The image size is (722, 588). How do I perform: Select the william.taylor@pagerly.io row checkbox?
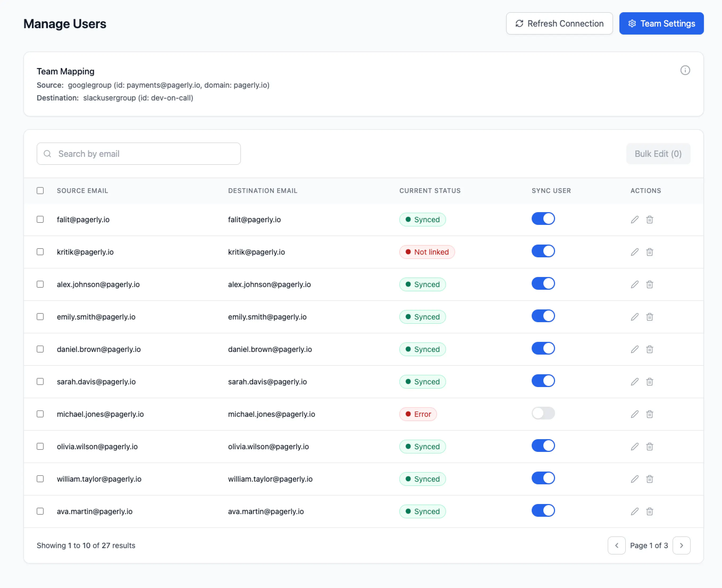(x=40, y=478)
